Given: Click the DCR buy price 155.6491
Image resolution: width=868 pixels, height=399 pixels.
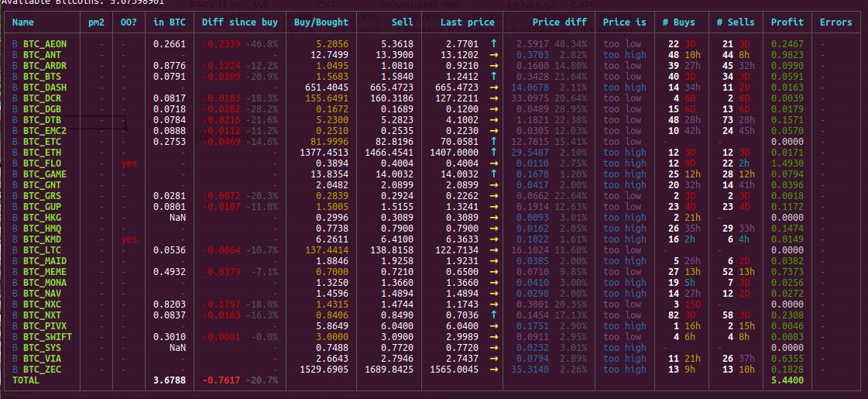Looking at the screenshot, I should (327, 98).
